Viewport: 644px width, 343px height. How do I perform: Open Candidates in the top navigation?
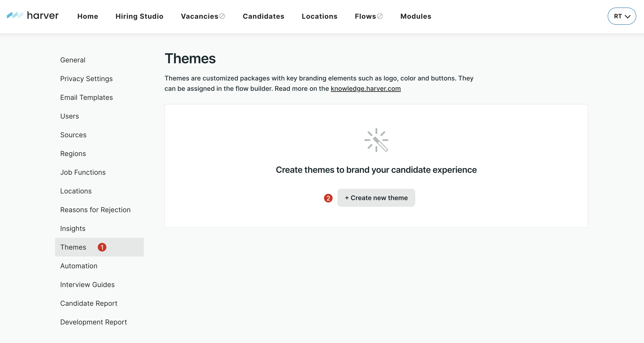click(x=263, y=16)
